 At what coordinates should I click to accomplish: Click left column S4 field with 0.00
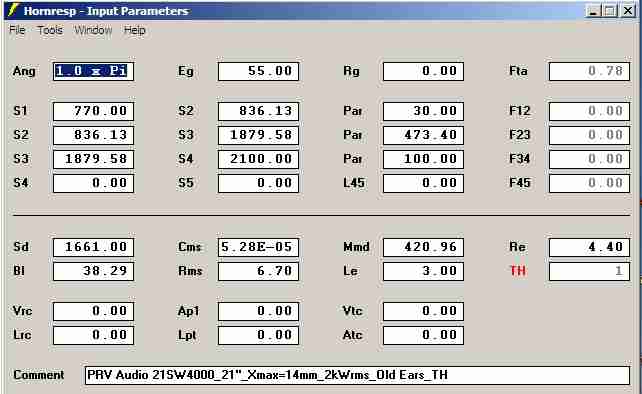93,183
